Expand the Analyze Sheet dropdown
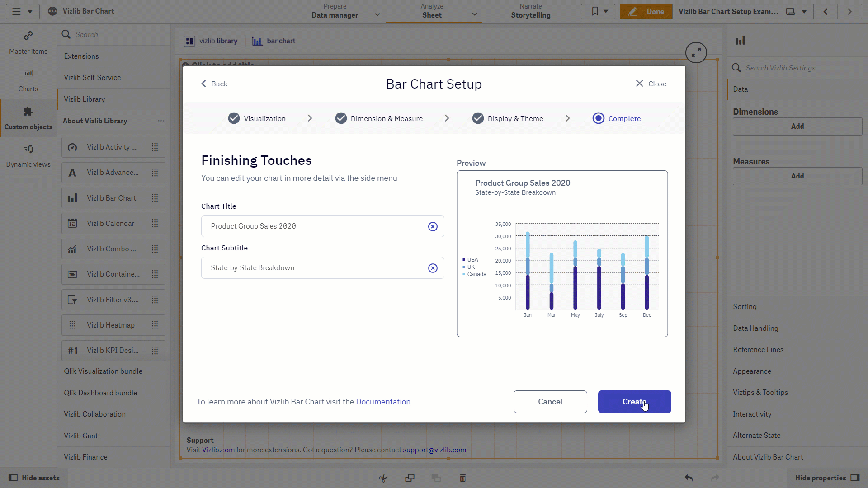The width and height of the screenshot is (868, 488). tap(475, 15)
